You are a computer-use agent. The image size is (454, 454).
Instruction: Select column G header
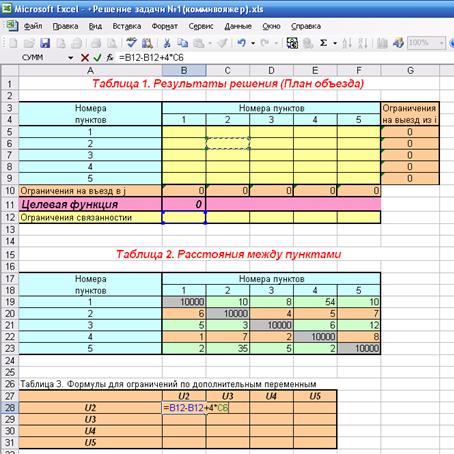(x=410, y=70)
